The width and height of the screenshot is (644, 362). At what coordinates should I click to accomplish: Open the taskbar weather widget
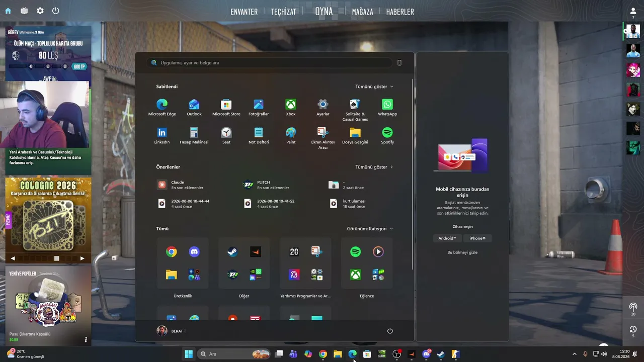(x=25, y=354)
